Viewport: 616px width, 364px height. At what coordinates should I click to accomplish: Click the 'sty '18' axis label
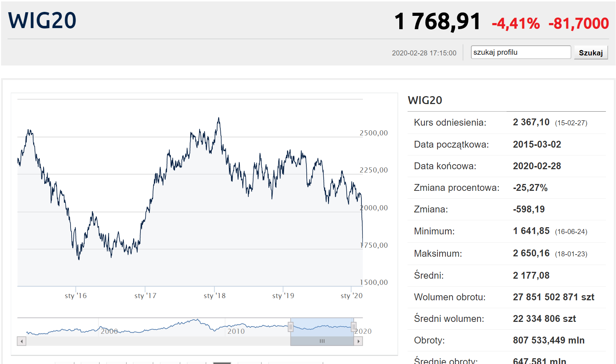215,296
